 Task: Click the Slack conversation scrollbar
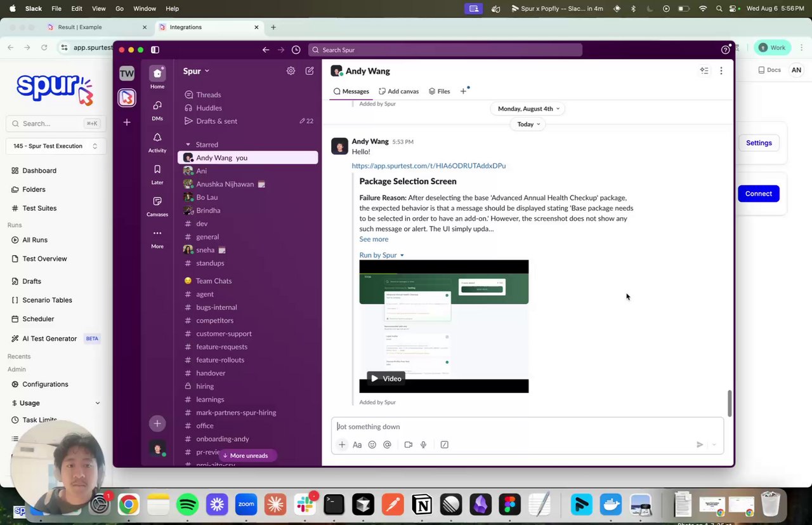coord(730,404)
